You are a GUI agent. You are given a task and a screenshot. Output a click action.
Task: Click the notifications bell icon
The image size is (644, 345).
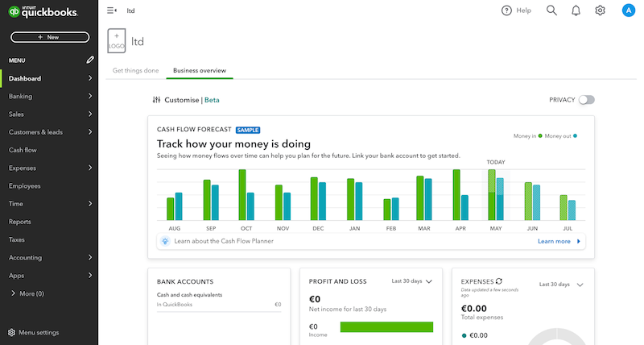pyautogui.click(x=576, y=10)
